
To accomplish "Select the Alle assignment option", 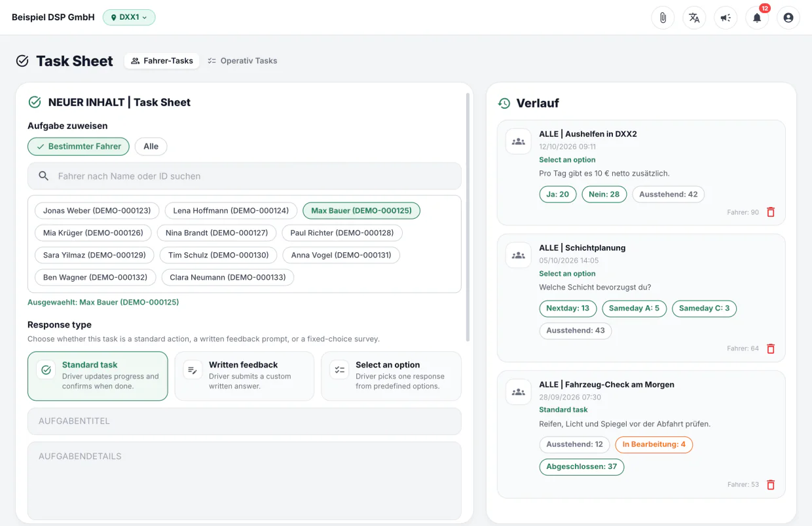I will click(151, 147).
